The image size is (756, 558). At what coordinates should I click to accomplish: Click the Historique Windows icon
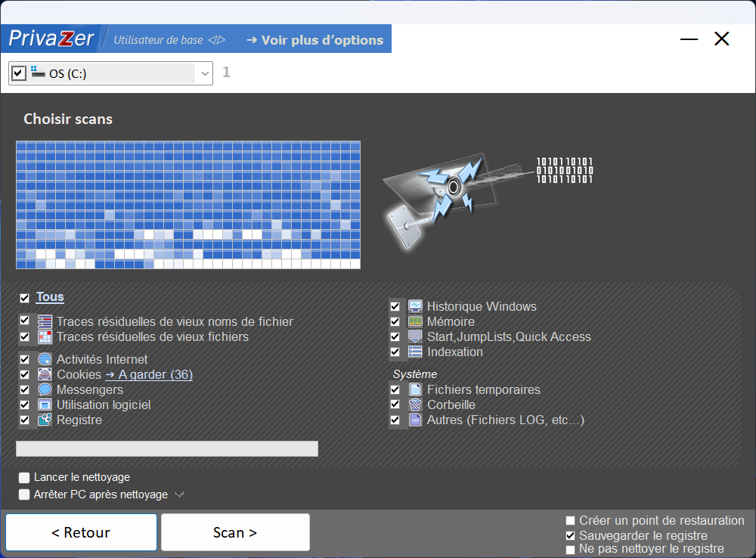coord(414,306)
